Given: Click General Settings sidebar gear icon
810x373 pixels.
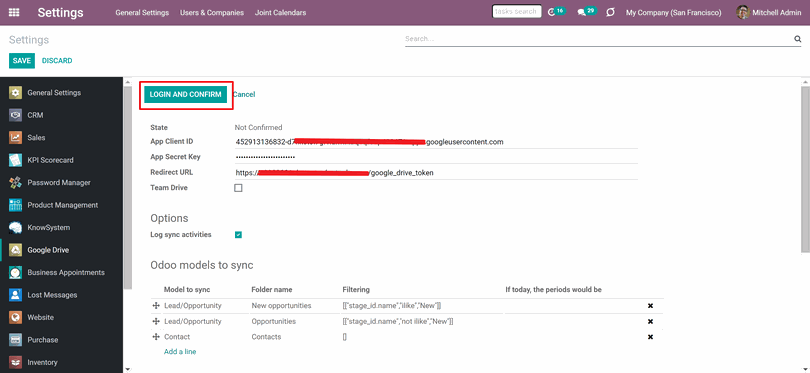Looking at the screenshot, I should click(x=15, y=93).
